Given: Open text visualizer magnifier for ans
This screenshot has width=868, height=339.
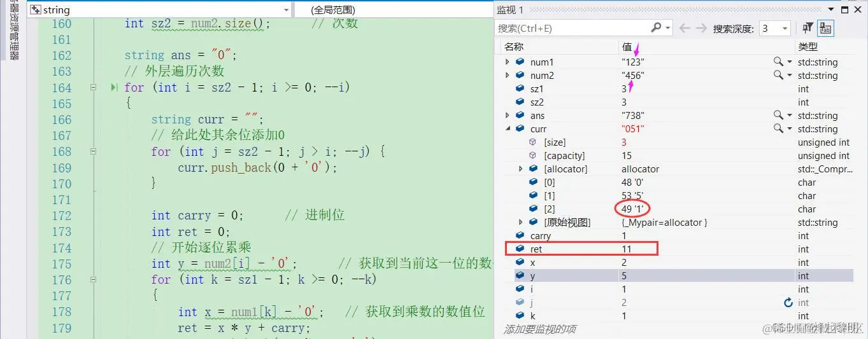Looking at the screenshot, I should (x=778, y=115).
